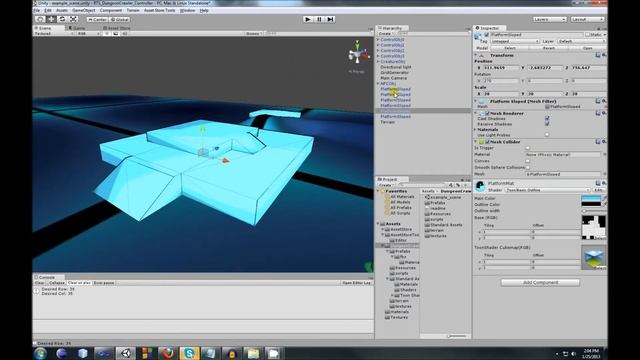The height and width of the screenshot is (360, 640).
Task: Click the Play button
Action: [308, 19]
